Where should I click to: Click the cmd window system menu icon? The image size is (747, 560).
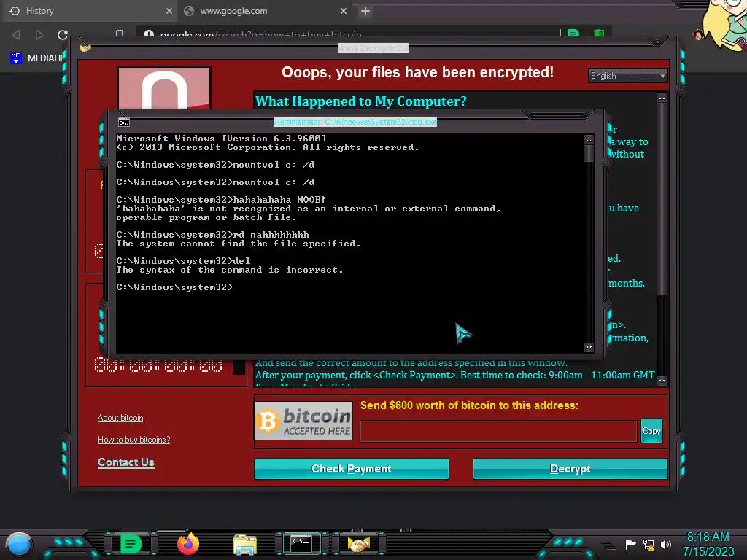124,122
